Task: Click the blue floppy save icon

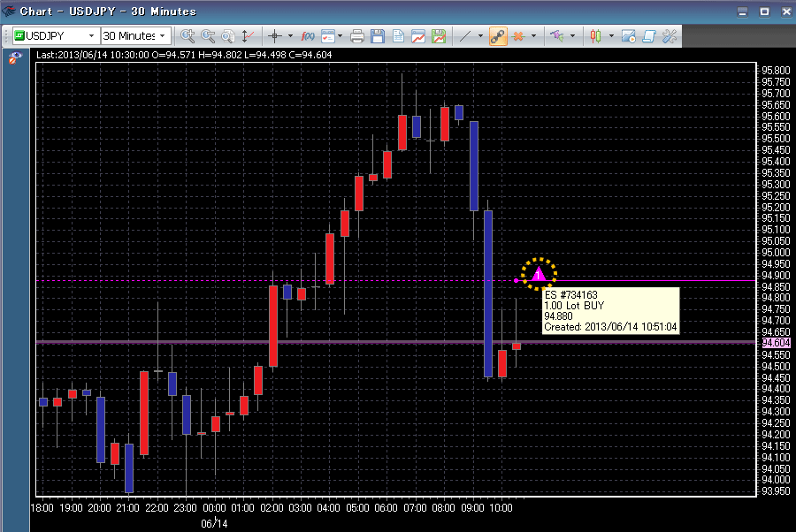Action: pos(378,36)
